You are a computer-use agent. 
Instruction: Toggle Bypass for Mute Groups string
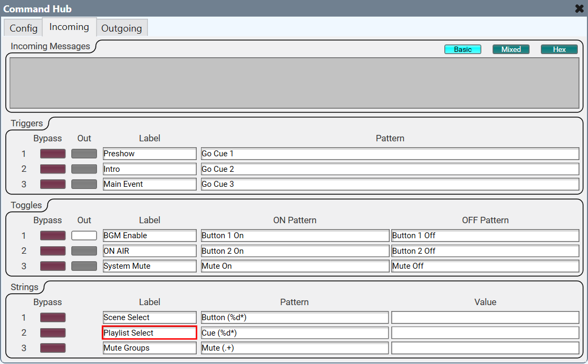pos(53,348)
